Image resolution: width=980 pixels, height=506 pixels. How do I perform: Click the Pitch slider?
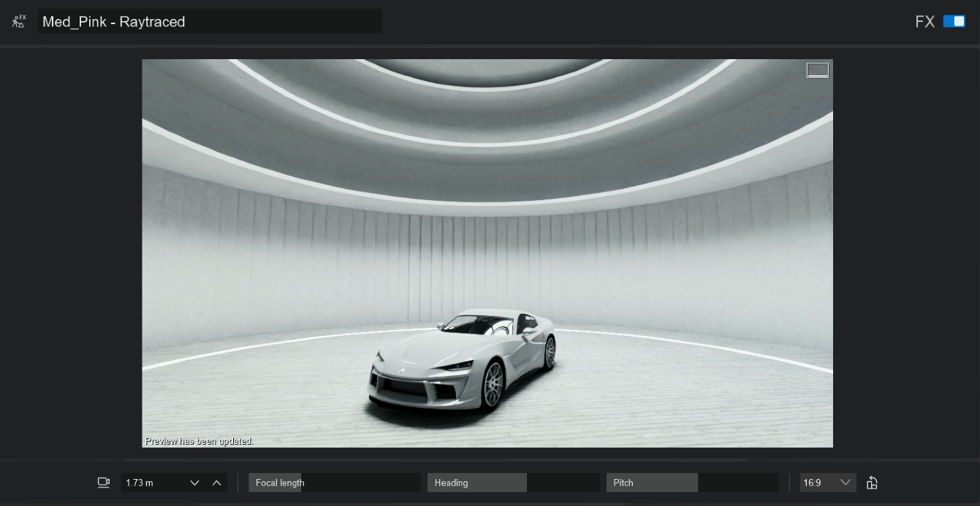(692, 483)
